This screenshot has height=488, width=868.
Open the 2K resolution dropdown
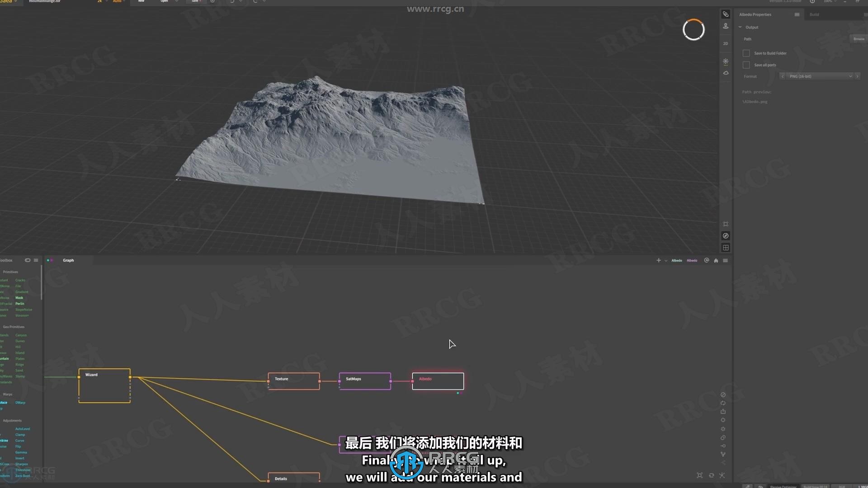point(102,1)
